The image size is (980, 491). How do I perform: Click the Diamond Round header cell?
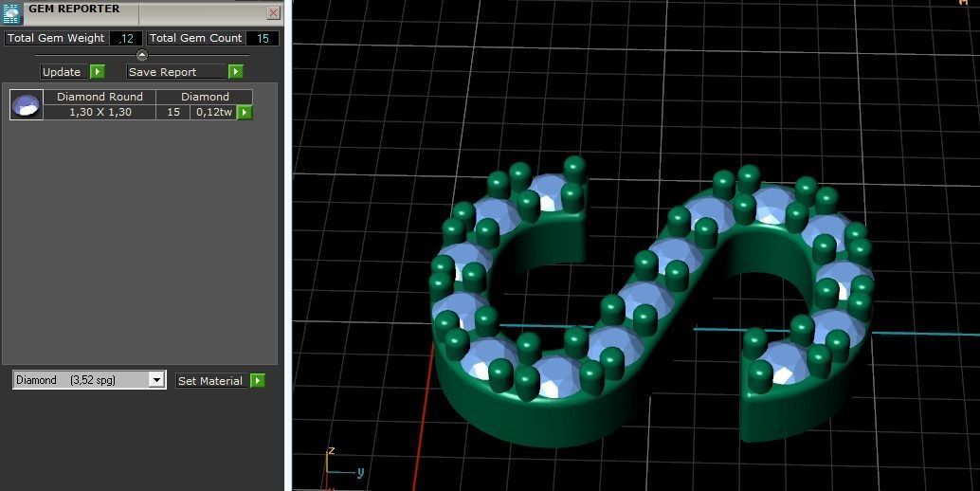tap(100, 97)
